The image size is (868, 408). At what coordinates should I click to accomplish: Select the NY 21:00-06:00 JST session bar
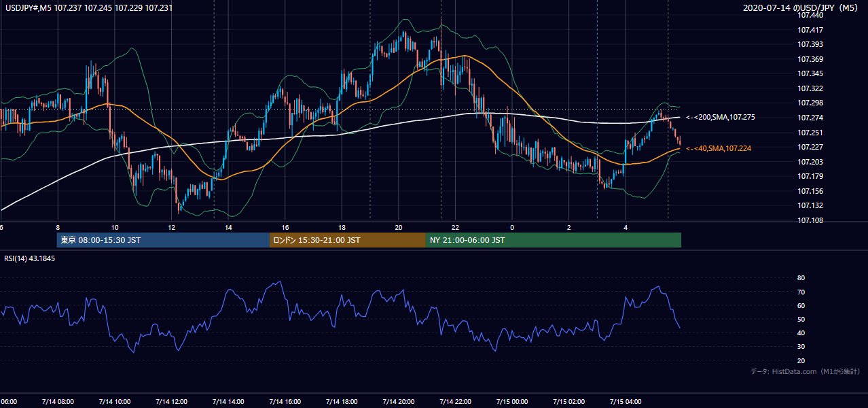click(x=554, y=240)
